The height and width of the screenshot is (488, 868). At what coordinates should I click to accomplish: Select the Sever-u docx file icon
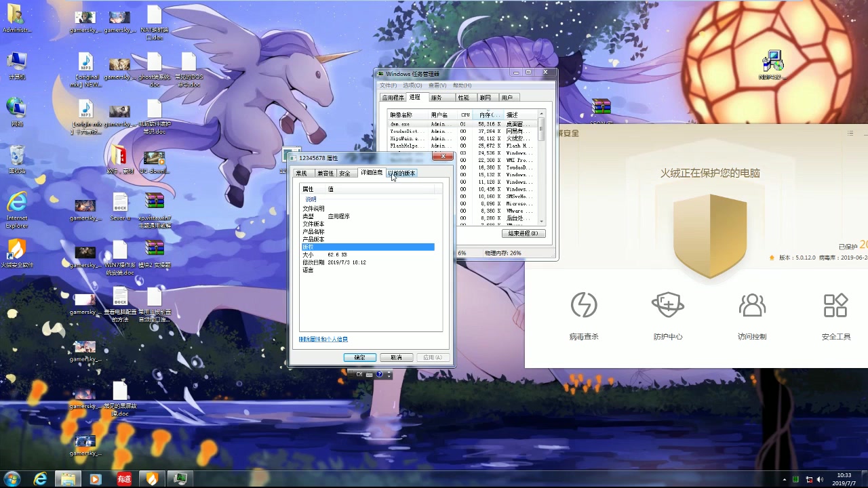pyautogui.click(x=120, y=207)
